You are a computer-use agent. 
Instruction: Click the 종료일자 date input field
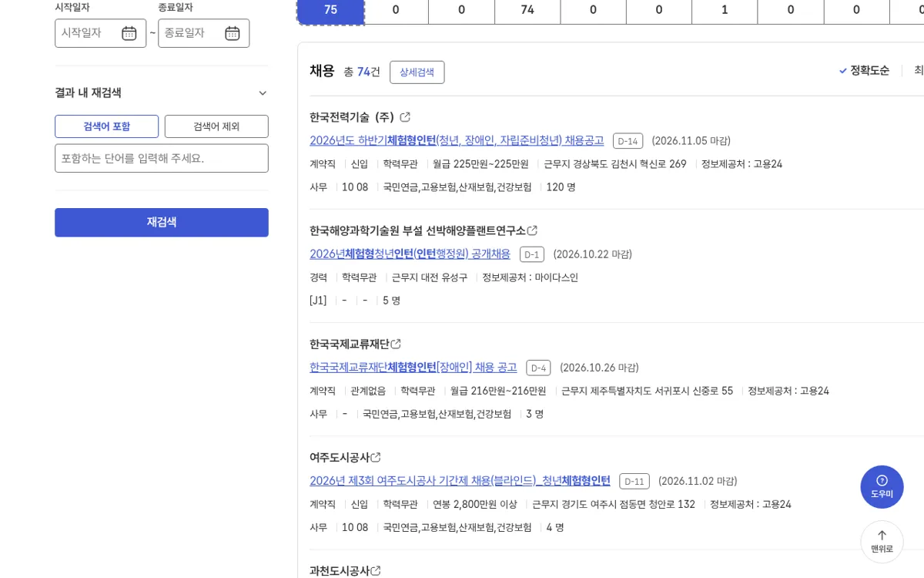(x=203, y=33)
